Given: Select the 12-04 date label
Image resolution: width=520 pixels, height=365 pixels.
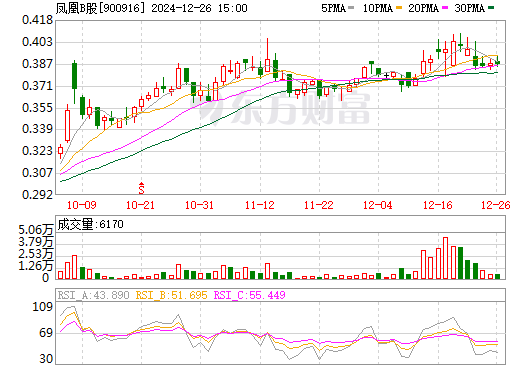Looking at the screenshot, I should pyautogui.click(x=378, y=205).
